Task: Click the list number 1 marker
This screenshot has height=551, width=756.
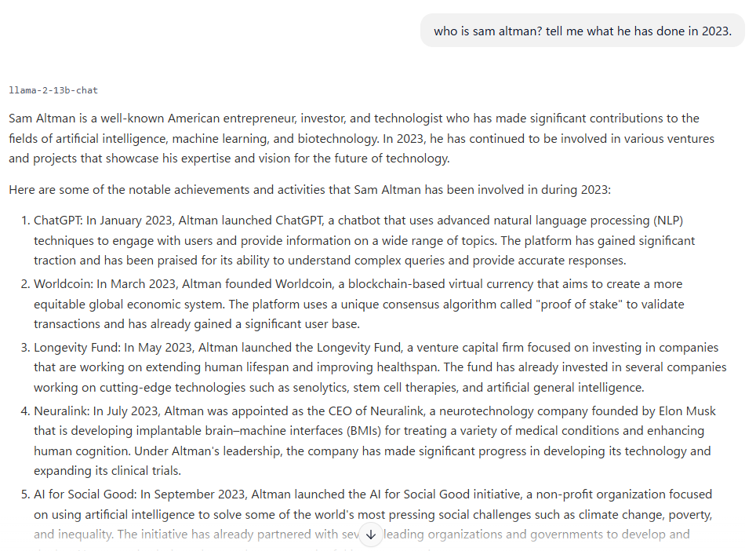Action: [x=24, y=220]
